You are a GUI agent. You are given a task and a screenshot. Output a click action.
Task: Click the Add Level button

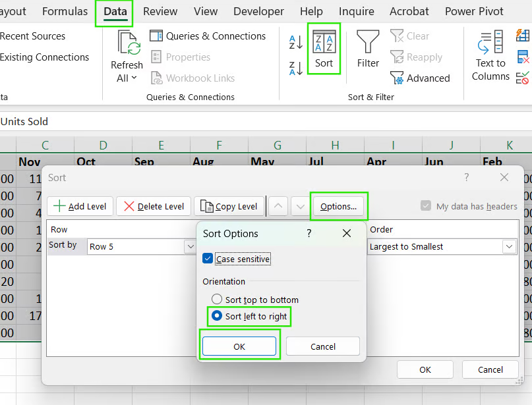79,206
